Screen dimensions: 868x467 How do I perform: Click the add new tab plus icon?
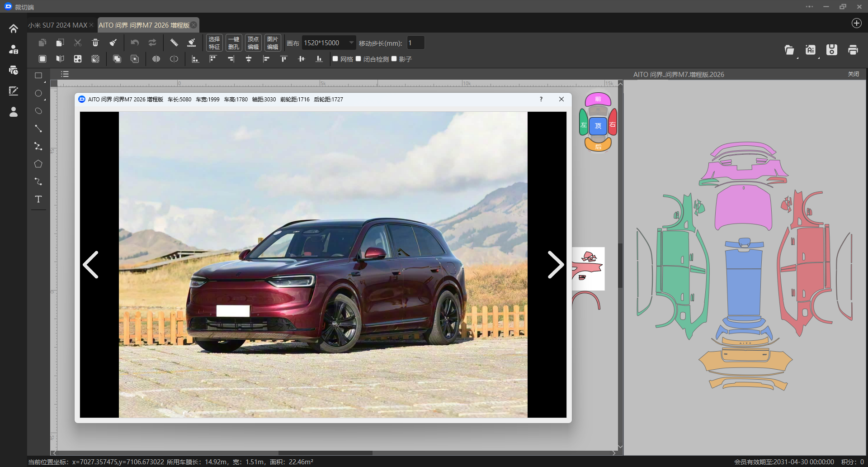pos(857,24)
